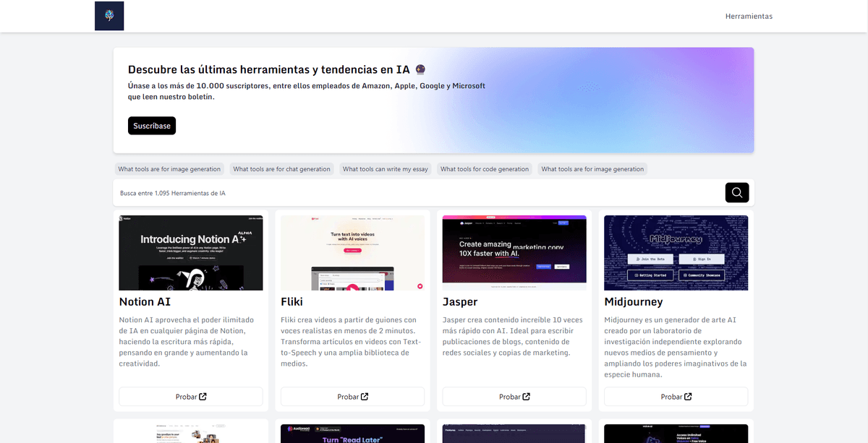Try Fliki via its Probar button
Screen dimensions: 868x443
(353, 396)
